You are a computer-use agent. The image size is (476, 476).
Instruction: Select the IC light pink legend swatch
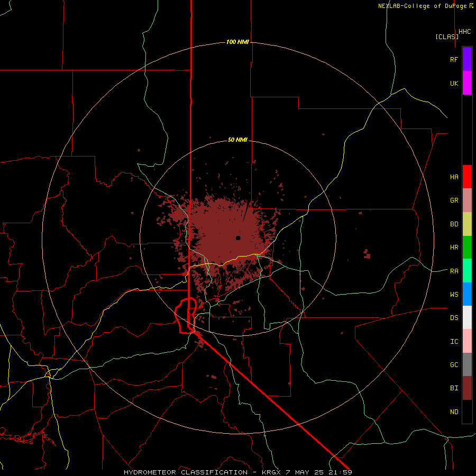pos(467,341)
